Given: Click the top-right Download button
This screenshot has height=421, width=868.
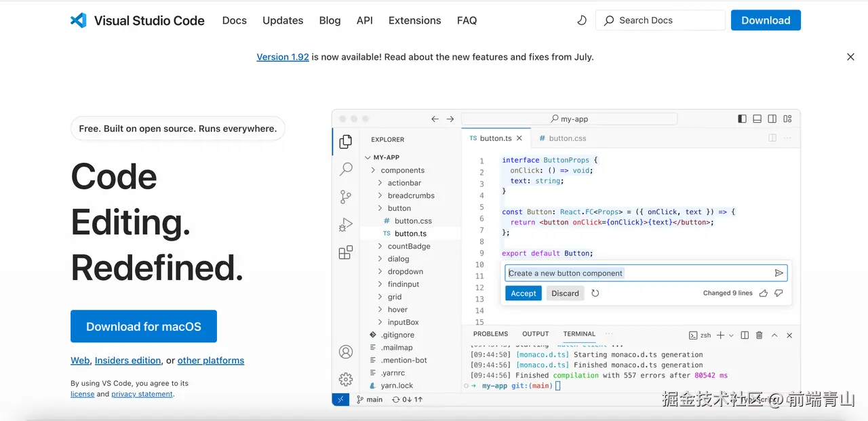Looking at the screenshot, I should click(766, 20).
